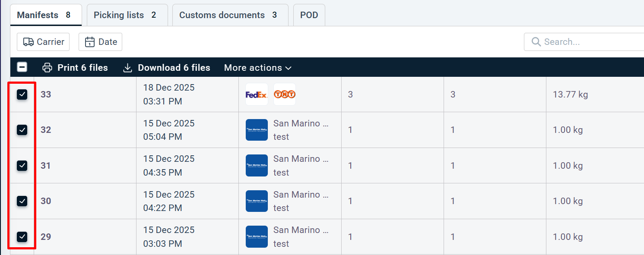Switch to the Picking lists tab

tap(124, 15)
